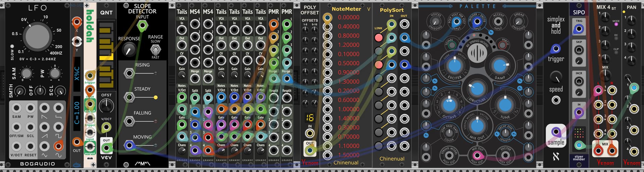Click the LFO SMTH knob
The height and width of the screenshot is (172, 644).
pyautogui.click(x=20, y=91)
